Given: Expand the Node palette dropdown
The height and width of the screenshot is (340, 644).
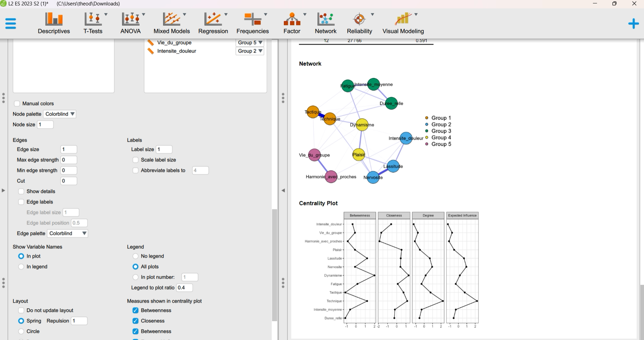Looking at the screenshot, I should [60, 114].
